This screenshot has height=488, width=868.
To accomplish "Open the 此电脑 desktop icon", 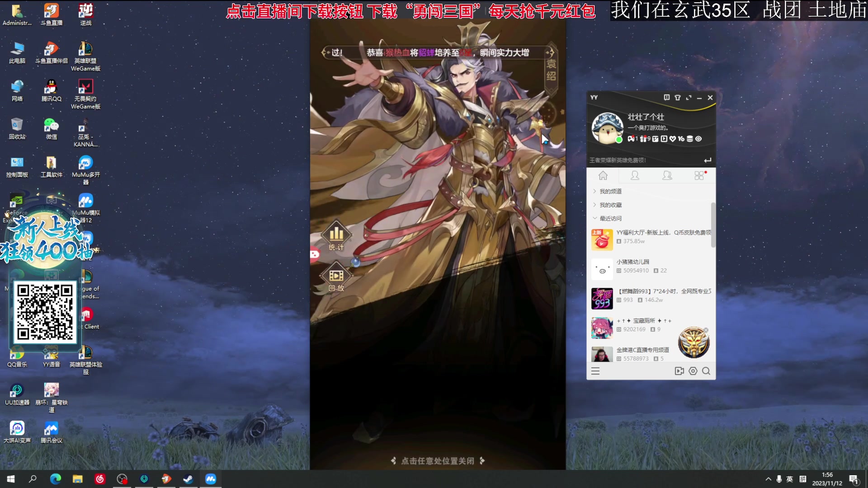I will click(17, 52).
